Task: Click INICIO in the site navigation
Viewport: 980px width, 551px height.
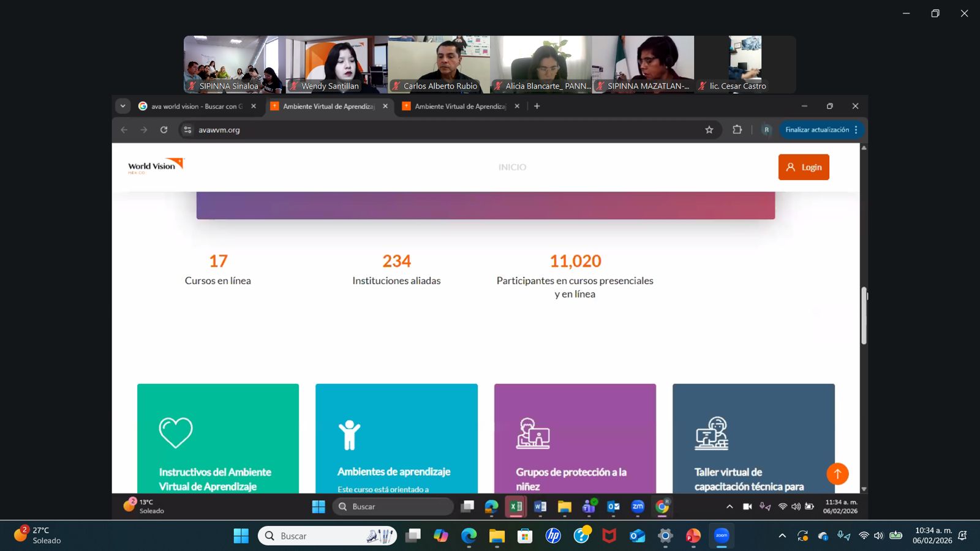Action: click(x=512, y=167)
